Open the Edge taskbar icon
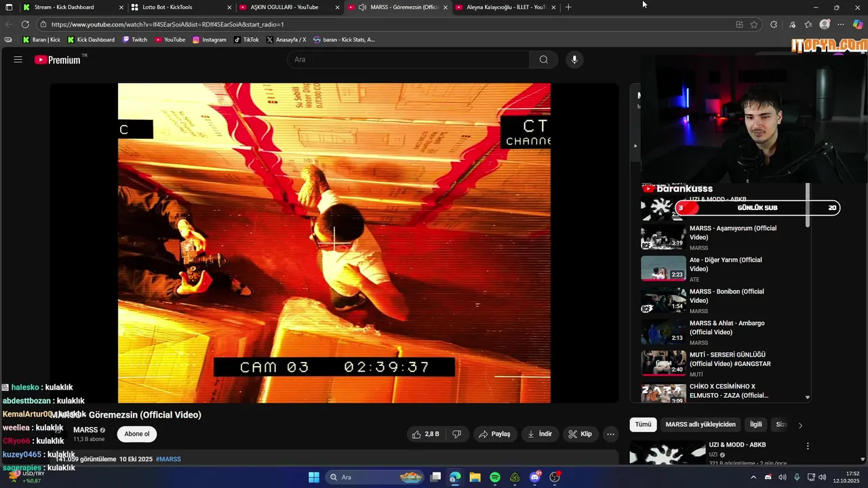Viewport: 868px width, 488px height. [455, 477]
